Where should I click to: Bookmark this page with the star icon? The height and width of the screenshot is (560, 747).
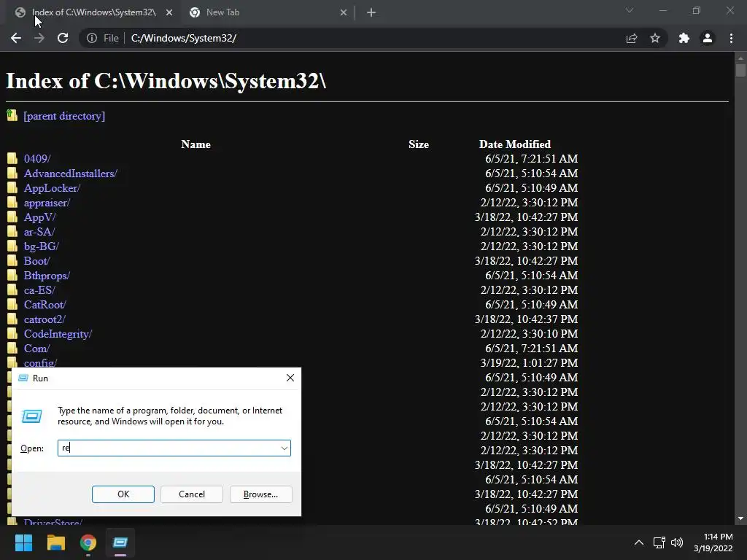[x=655, y=38]
